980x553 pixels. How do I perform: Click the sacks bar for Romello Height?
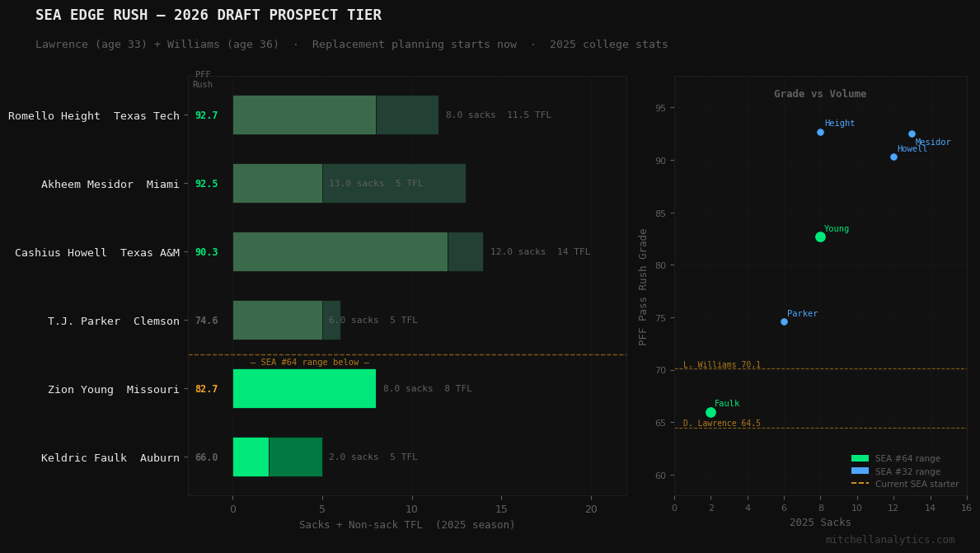(x=304, y=115)
